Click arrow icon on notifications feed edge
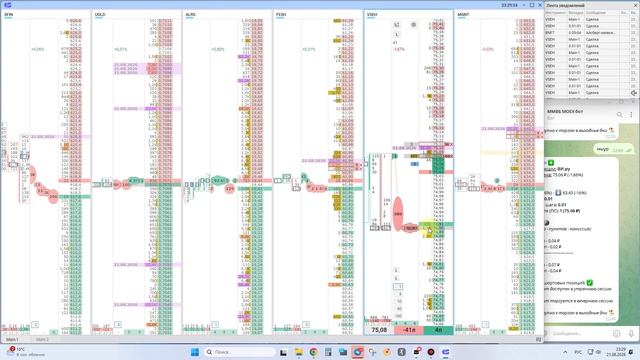Image resolution: width=640 pixels, height=360 pixels. pos(634,93)
